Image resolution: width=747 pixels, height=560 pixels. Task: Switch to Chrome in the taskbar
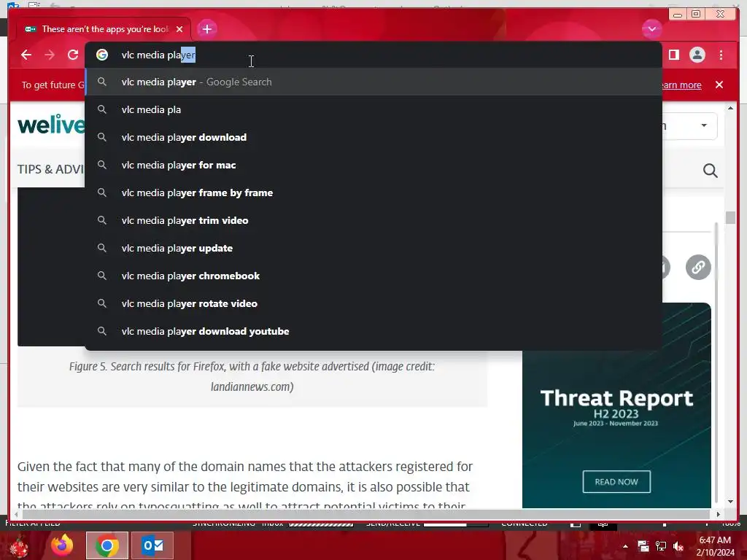tap(107, 545)
